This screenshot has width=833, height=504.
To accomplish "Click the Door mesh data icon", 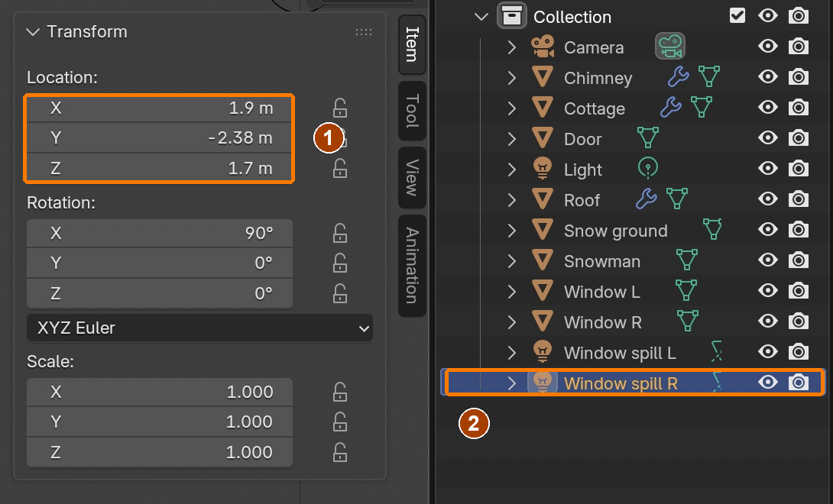I will pyautogui.click(x=647, y=138).
